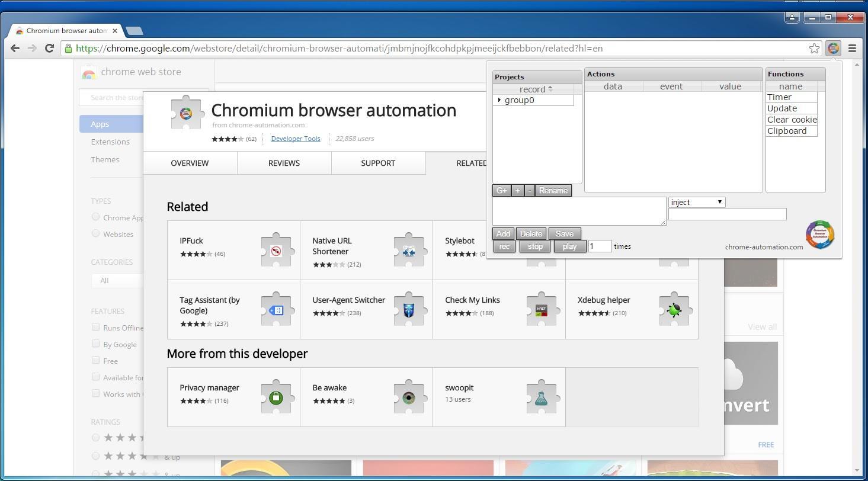Click the repeat times number field

point(600,246)
